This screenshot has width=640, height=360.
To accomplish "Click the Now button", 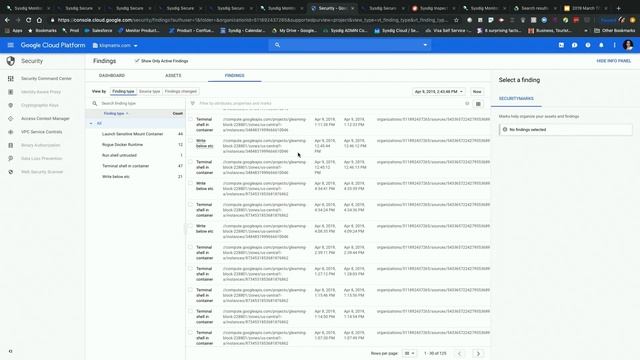I will pyautogui.click(x=477, y=91).
